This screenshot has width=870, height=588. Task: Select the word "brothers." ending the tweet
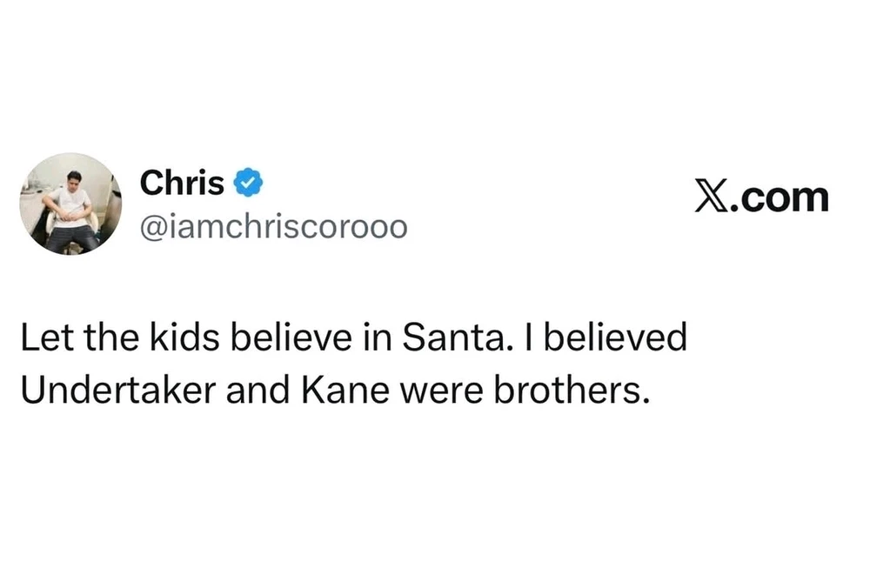(x=572, y=391)
